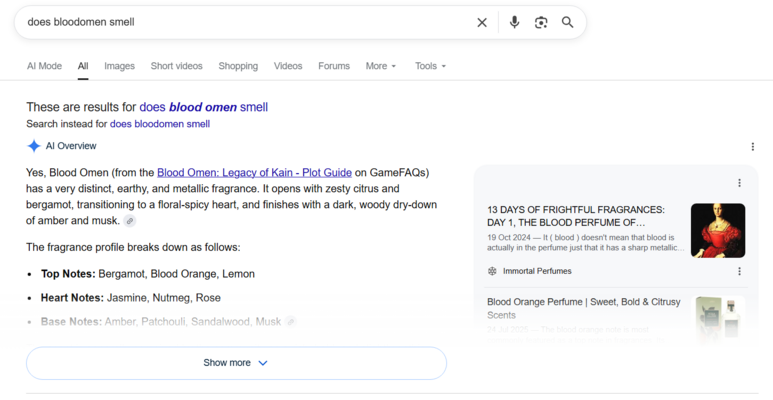Click the Immortal Perfumes site favicon
This screenshot has height=400, width=773.
pyautogui.click(x=492, y=271)
